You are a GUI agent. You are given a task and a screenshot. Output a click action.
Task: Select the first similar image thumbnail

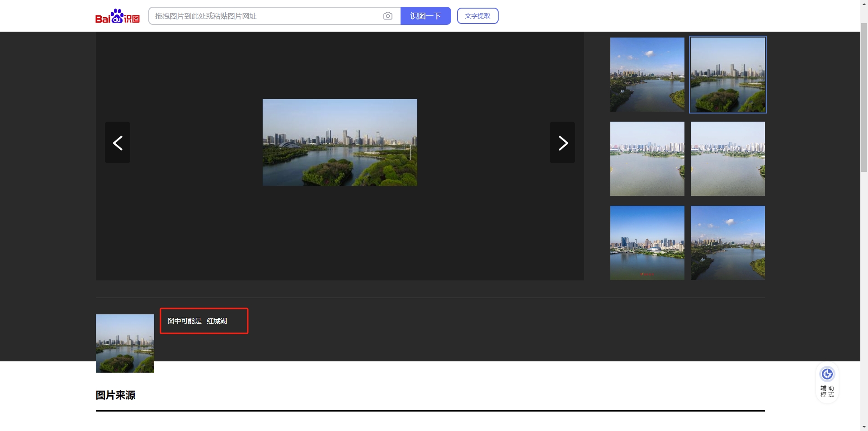pos(647,75)
